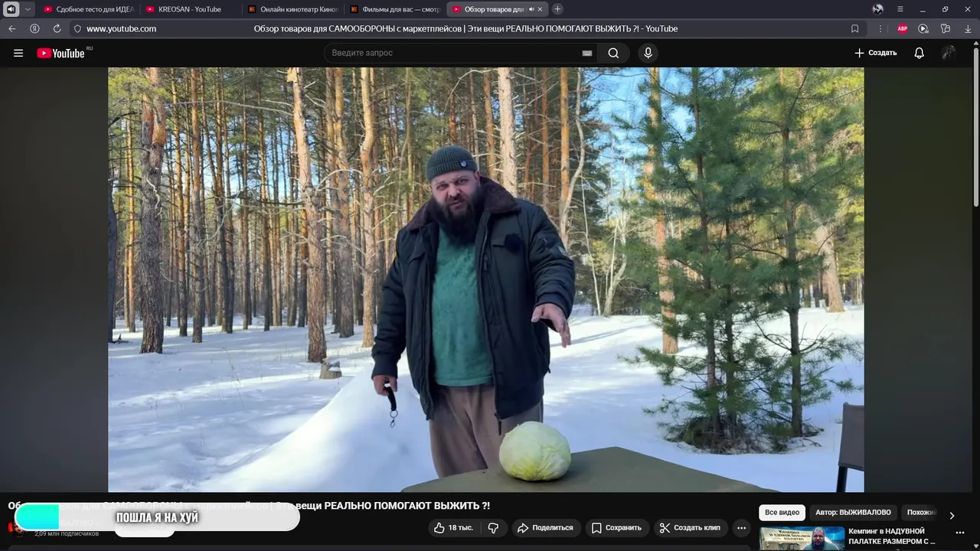Click the Создать button
Screen dimensions: 980x551
(875, 53)
